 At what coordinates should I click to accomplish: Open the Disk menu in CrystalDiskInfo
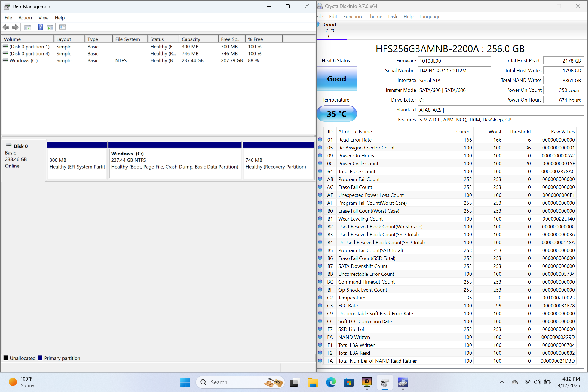coord(393,17)
